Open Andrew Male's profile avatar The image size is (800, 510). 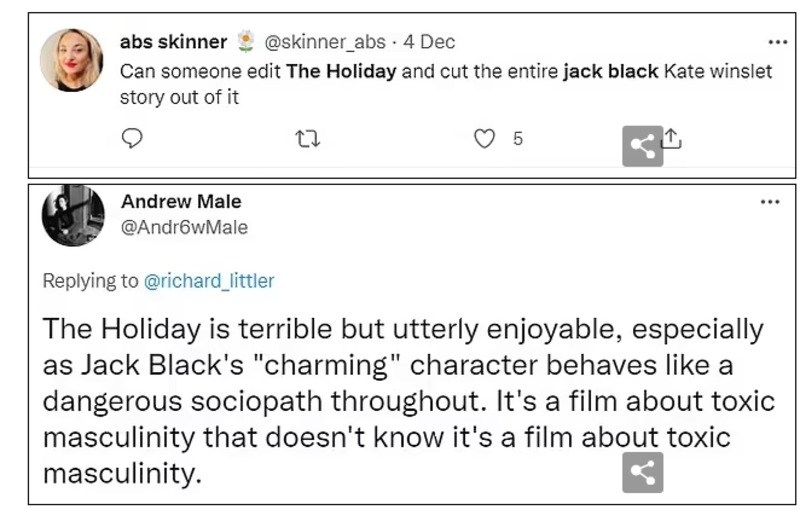point(73,215)
